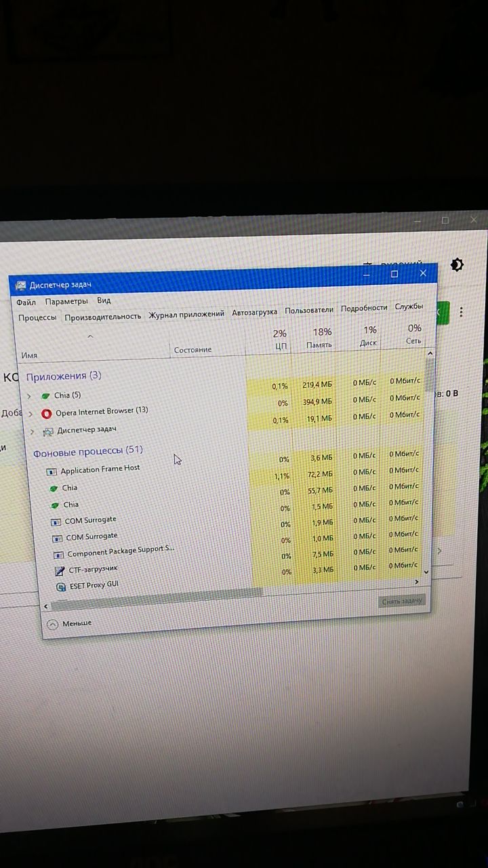Click the Меньше circled arrow icon
The image size is (488, 868).
[x=53, y=623]
